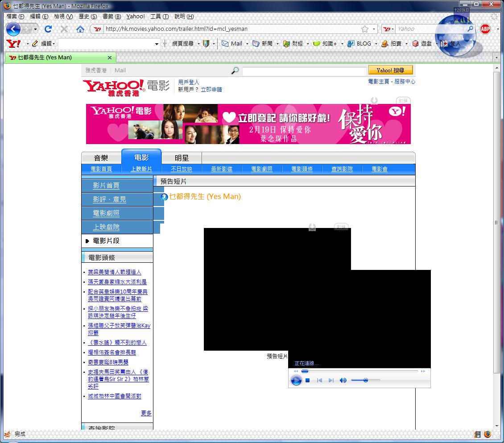
Task: Click the Valentine movie banner advertisement
Action: pyautogui.click(x=248, y=124)
